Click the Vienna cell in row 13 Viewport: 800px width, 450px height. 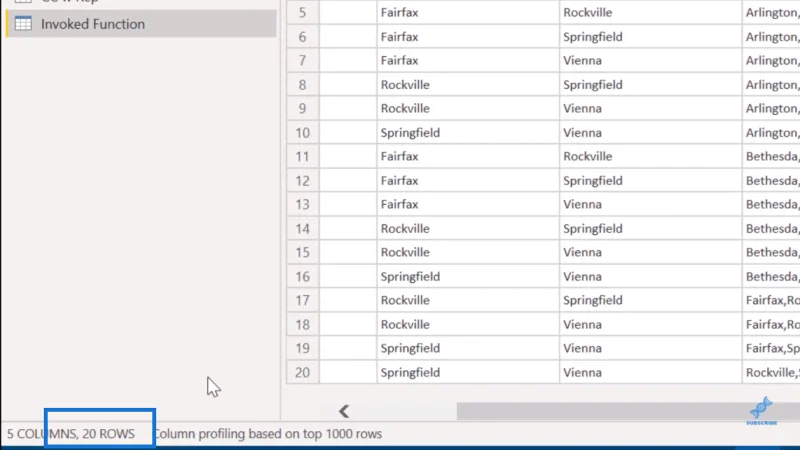point(651,204)
